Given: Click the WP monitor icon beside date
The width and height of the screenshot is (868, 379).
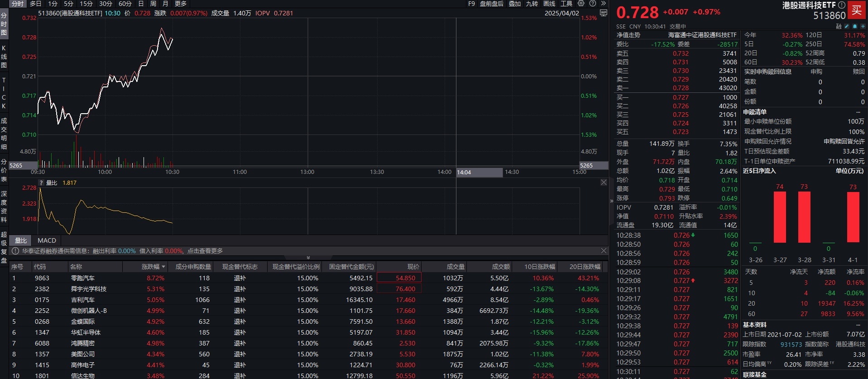Looking at the screenshot, I should pyautogui.click(x=603, y=13).
